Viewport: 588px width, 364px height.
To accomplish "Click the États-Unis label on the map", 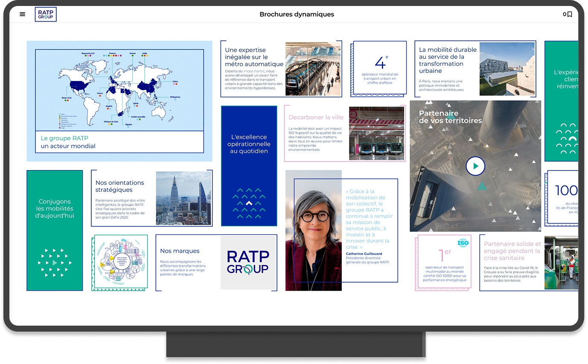I will point(67,98).
